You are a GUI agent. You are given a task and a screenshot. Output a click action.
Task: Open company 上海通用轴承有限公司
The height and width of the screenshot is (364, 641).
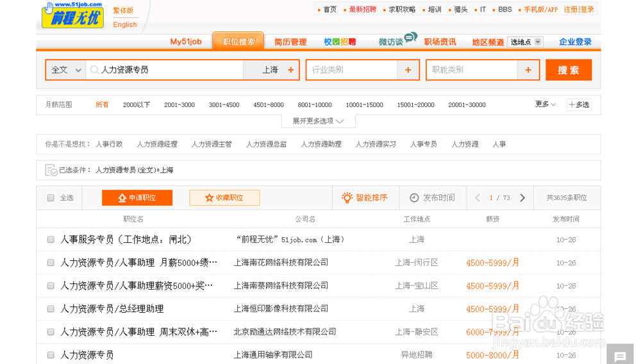pos(273,355)
